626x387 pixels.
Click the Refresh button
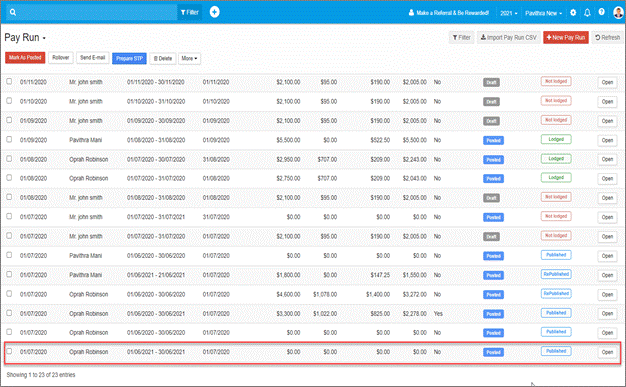coord(607,38)
